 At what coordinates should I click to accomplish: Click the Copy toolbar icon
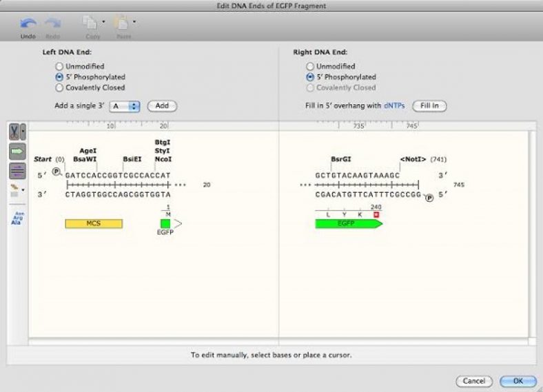click(90, 23)
